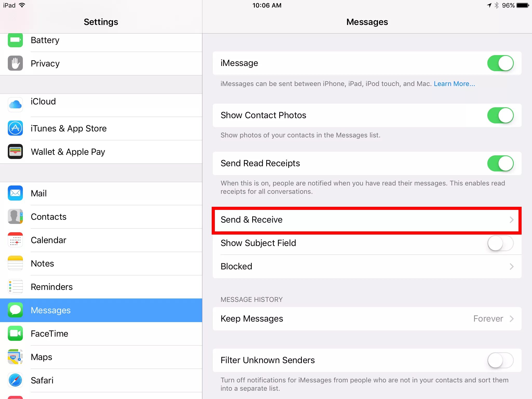Open iCloud via its cloud icon
Image resolution: width=532 pixels, height=399 pixels.
click(x=15, y=105)
